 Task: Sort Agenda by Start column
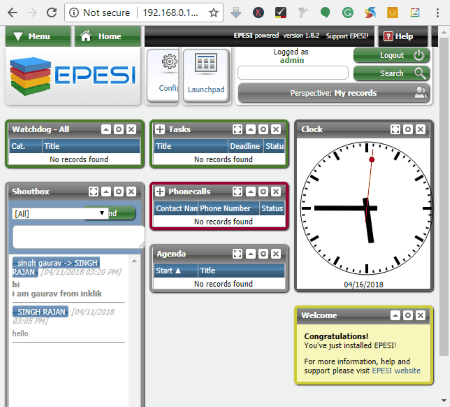pyautogui.click(x=176, y=271)
